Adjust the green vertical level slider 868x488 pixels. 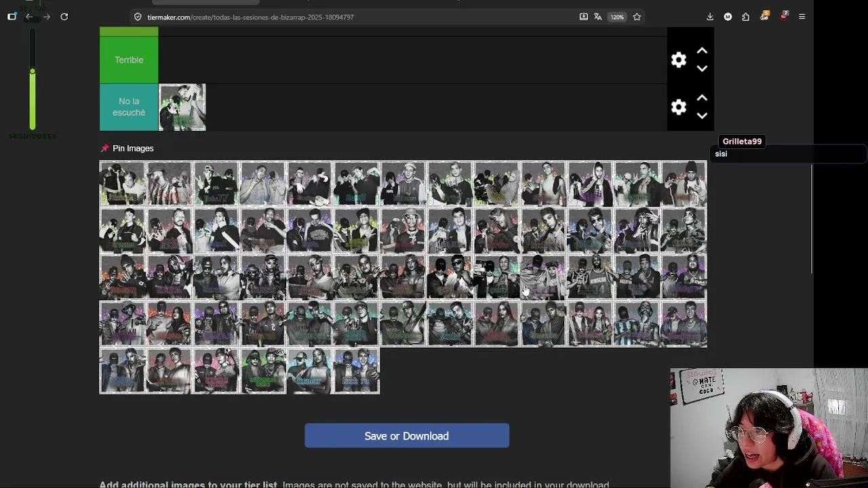click(x=32, y=71)
